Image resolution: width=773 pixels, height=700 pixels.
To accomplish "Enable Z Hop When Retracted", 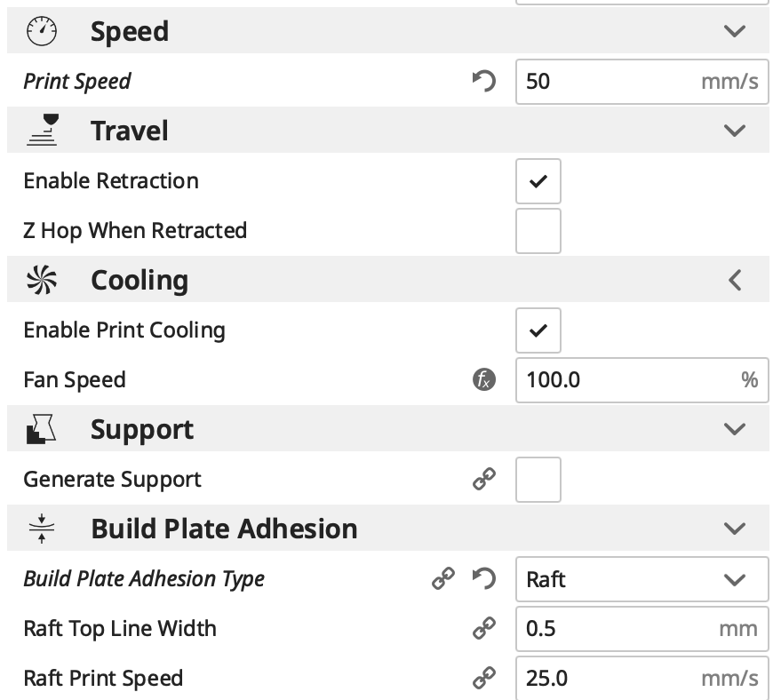I will (538, 231).
